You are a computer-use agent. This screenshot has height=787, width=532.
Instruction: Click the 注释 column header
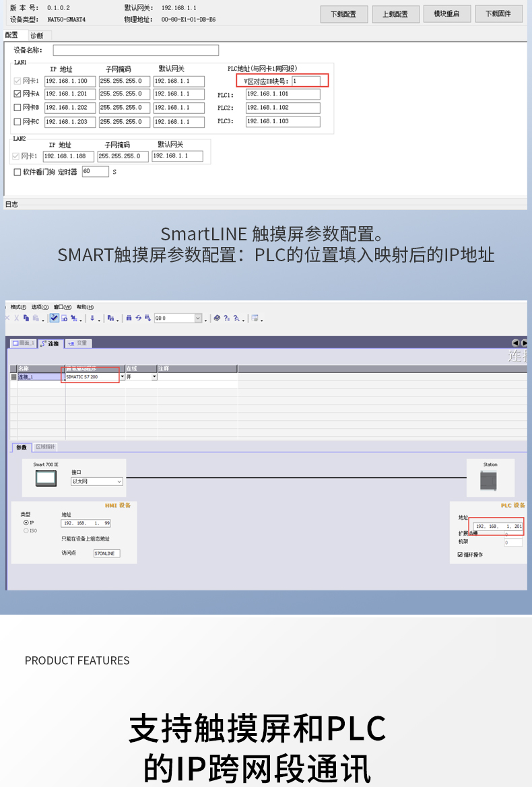click(x=197, y=368)
